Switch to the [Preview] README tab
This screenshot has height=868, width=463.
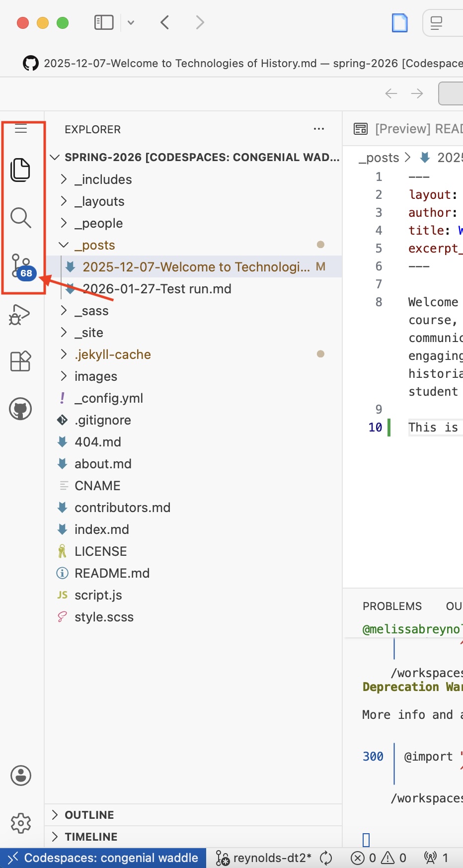(x=403, y=129)
